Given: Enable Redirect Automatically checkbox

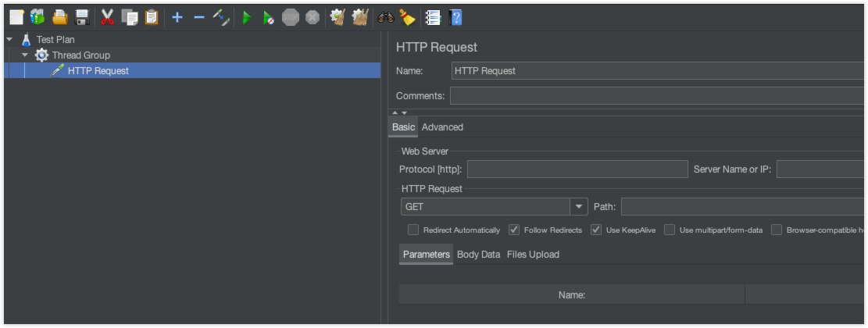Looking at the screenshot, I should click(x=413, y=230).
